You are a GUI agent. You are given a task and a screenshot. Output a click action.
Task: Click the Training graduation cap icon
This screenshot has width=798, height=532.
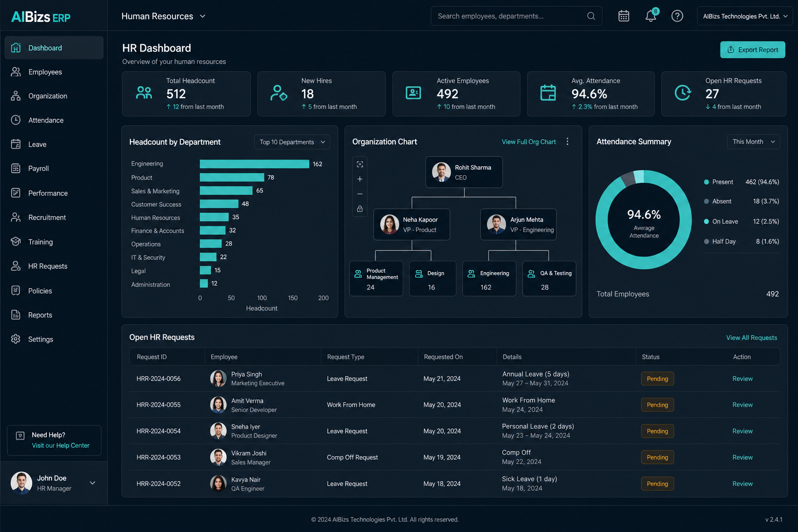[x=16, y=242]
